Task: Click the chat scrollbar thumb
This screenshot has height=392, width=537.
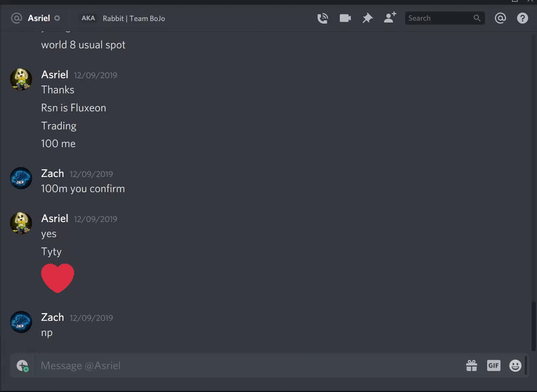Action: [534, 326]
